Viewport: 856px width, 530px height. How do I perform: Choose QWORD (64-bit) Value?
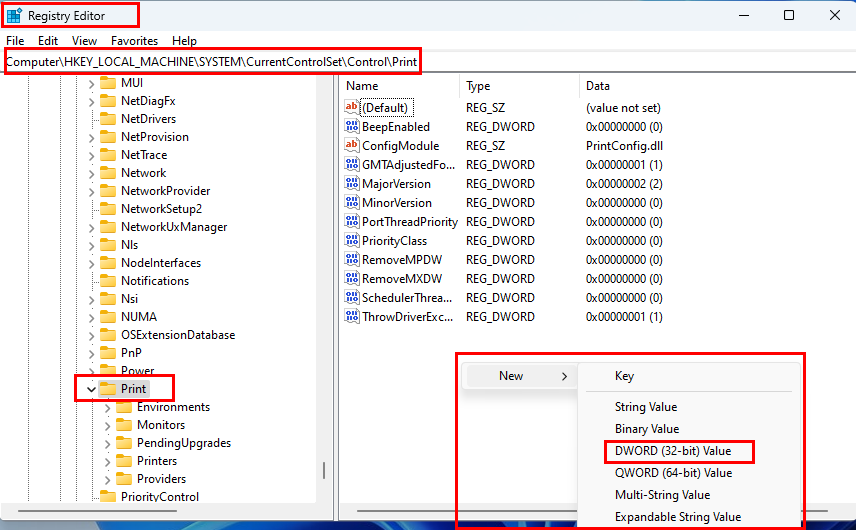(x=673, y=473)
